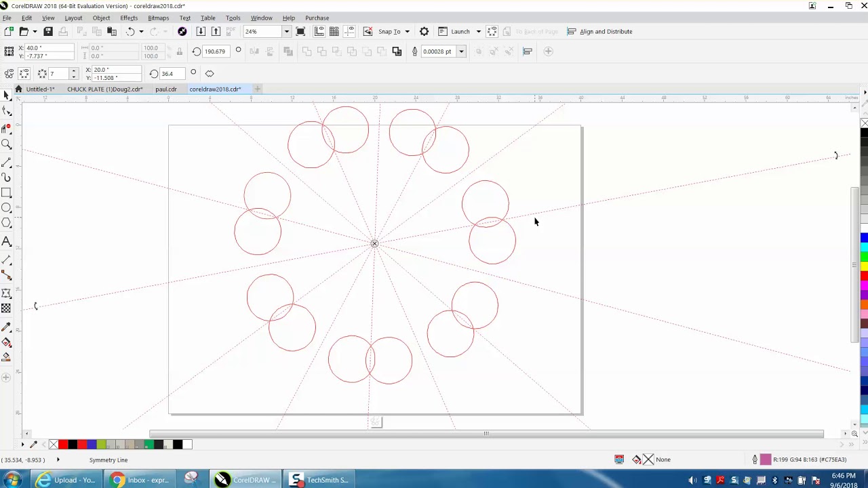868x488 pixels.
Task: Search content with the black circular icon
Action: click(x=182, y=31)
